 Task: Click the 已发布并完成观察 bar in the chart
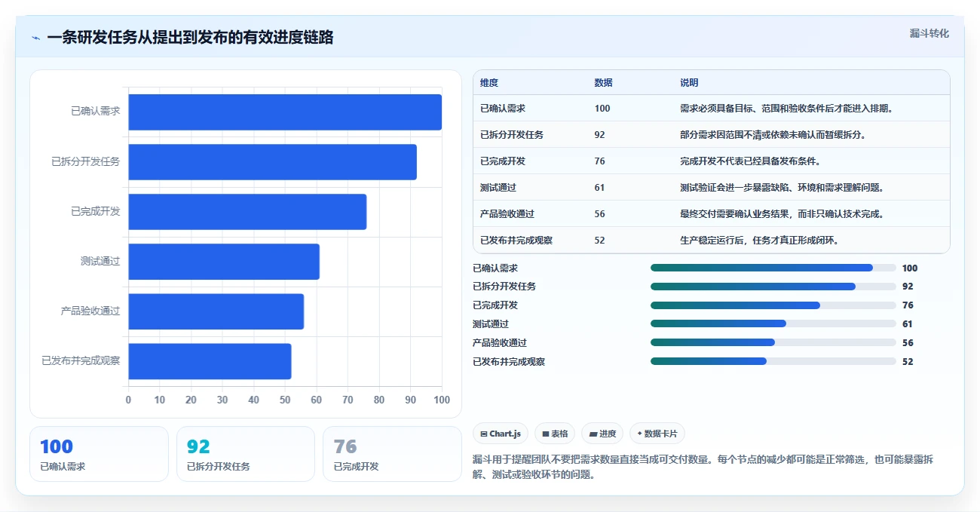coord(210,361)
